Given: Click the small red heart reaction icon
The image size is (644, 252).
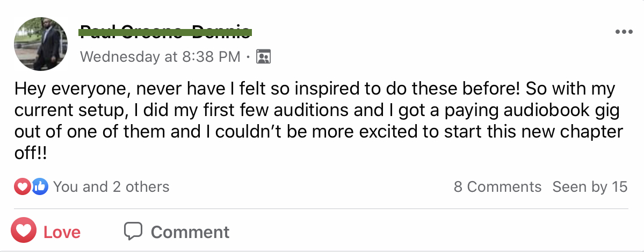Looking at the screenshot, I should 21,187.
